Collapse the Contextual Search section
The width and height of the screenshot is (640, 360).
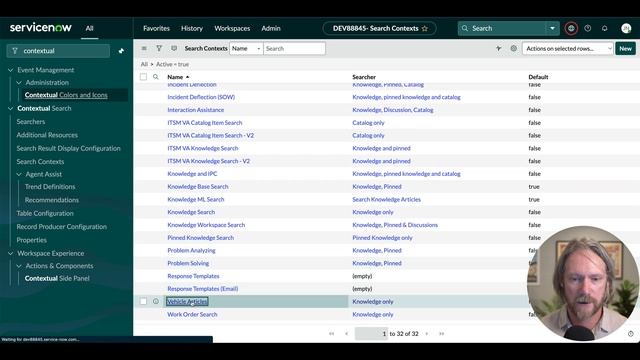coord(11,109)
